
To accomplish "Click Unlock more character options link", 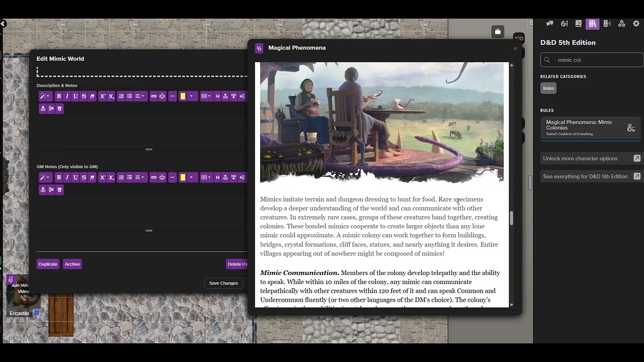I will pyautogui.click(x=591, y=158).
